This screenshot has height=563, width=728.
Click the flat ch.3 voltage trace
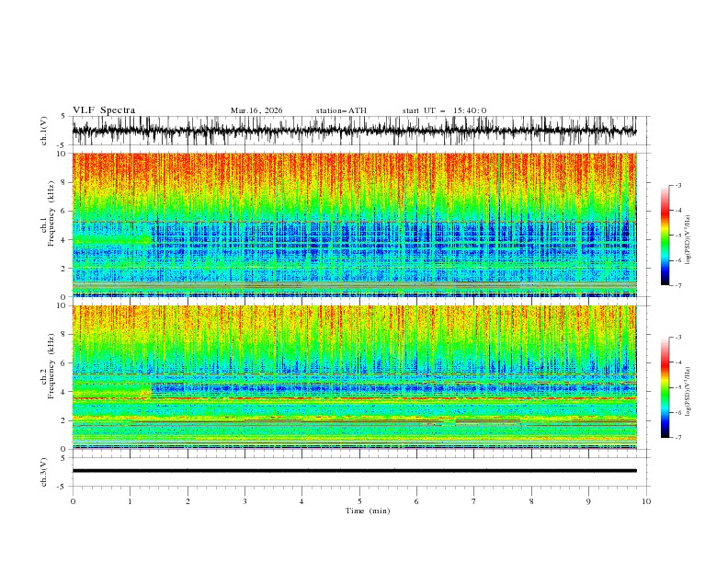[x=354, y=471]
